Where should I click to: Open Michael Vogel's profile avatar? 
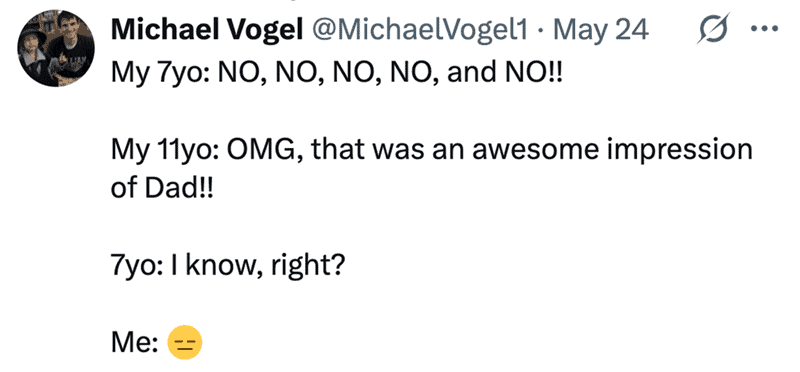56,48
